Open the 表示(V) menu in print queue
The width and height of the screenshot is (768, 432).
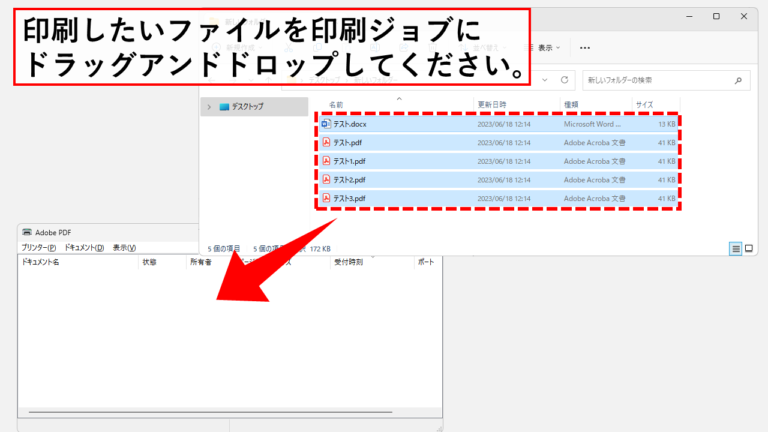tap(124, 248)
